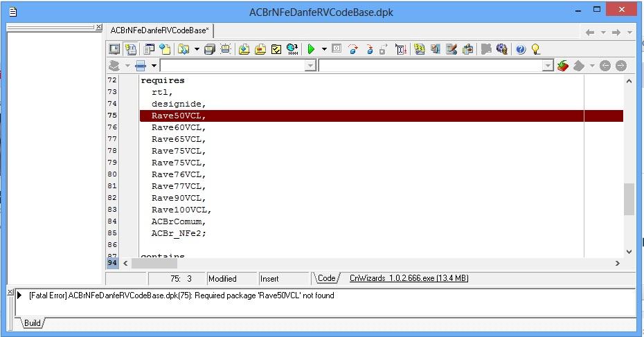Click the first monitor toolbar icon

click(114, 49)
